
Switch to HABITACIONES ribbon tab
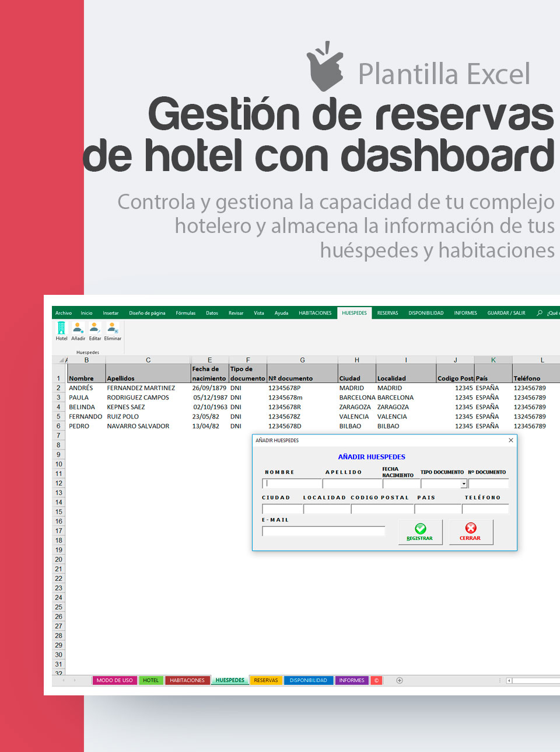pos(315,313)
